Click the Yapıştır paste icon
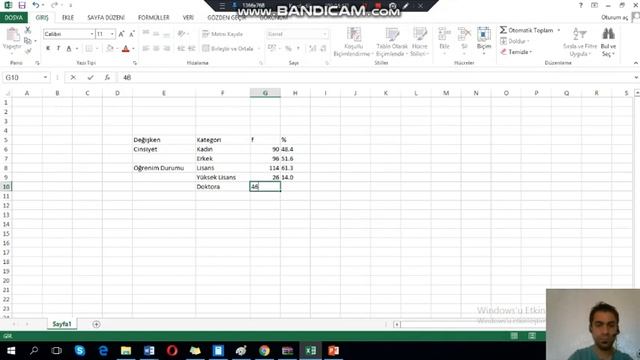Viewport: 640px width, 360px height. pos(12,35)
